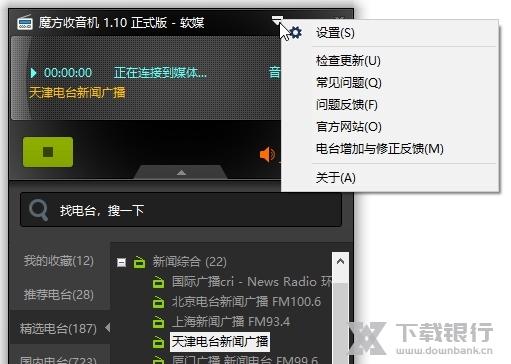
Task: Click the 正在连接到媒体... status text
Action: pyautogui.click(x=160, y=73)
